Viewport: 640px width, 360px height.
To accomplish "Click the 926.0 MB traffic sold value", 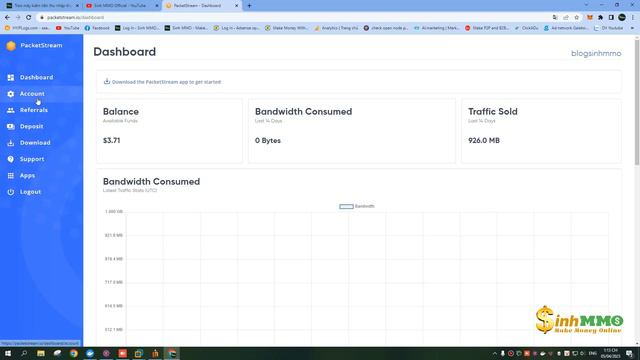I will click(484, 140).
